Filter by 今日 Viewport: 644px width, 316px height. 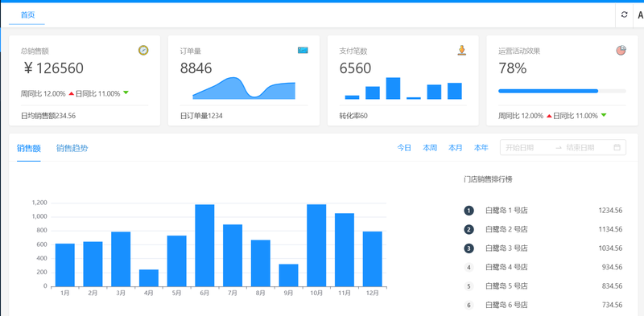click(404, 148)
